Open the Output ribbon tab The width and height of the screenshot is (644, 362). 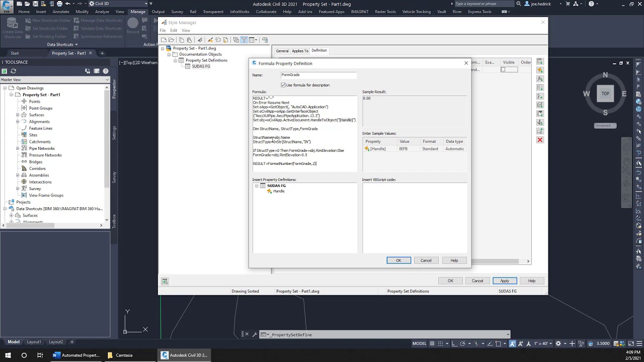tap(158, 12)
